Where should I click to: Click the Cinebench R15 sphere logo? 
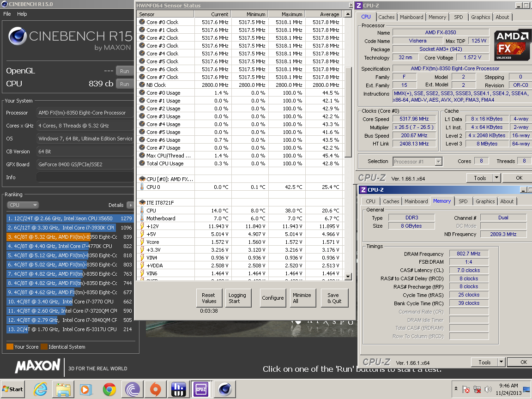pyautogui.click(x=17, y=36)
